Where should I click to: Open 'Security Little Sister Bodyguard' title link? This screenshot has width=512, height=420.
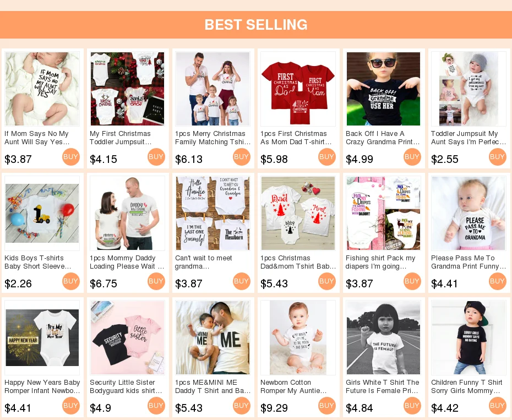click(x=126, y=386)
